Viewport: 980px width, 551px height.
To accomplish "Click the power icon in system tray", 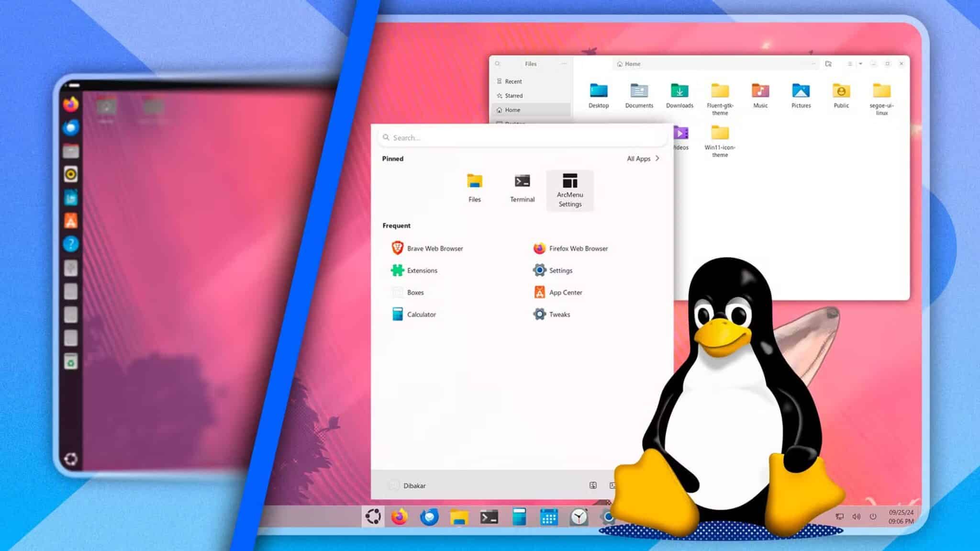I will (x=873, y=517).
